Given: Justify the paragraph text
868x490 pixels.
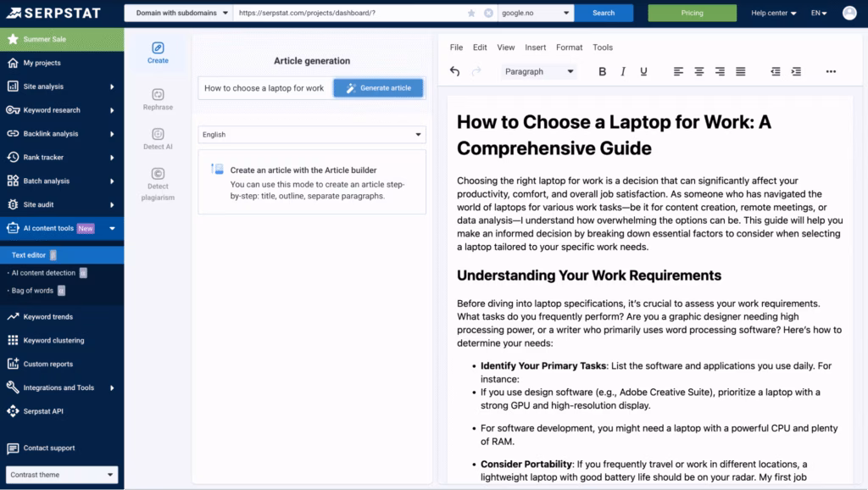Looking at the screenshot, I should click(740, 72).
